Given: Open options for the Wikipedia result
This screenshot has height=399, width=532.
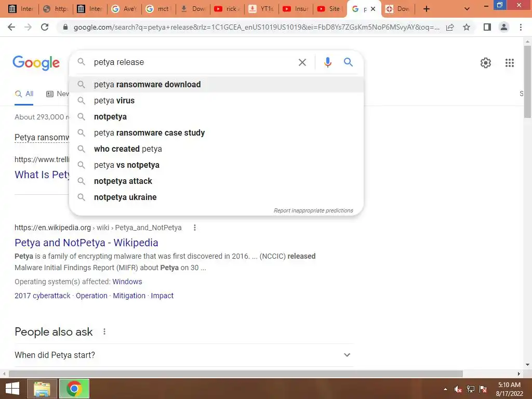Looking at the screenshot, I should pyautogui.click(x=194, y=228).
